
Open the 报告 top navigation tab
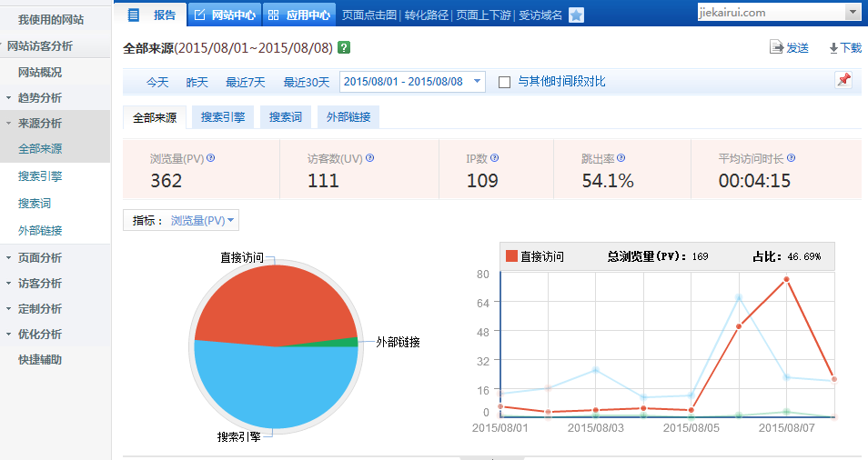click(x=150, y=15)
